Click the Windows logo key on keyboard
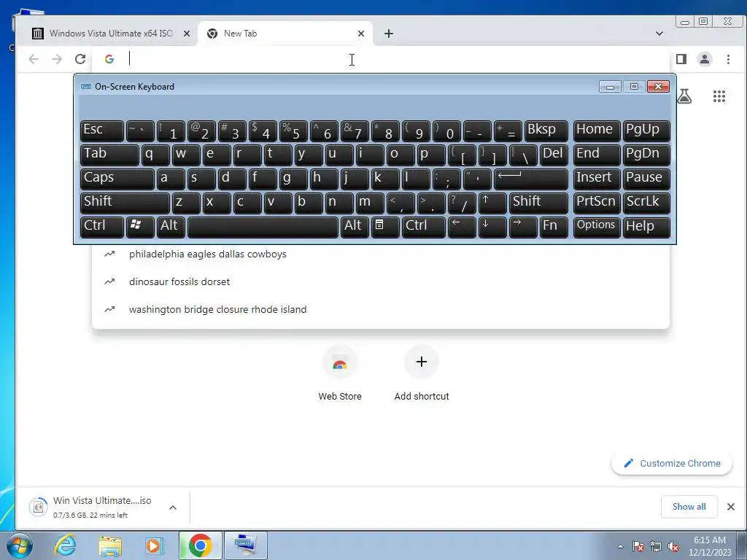The height and width of the screenshot is (560, 747). (140, 227)
